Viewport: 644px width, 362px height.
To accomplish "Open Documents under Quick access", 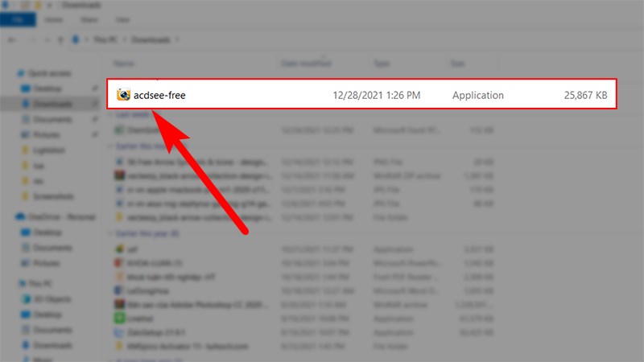I will [52, 119].
